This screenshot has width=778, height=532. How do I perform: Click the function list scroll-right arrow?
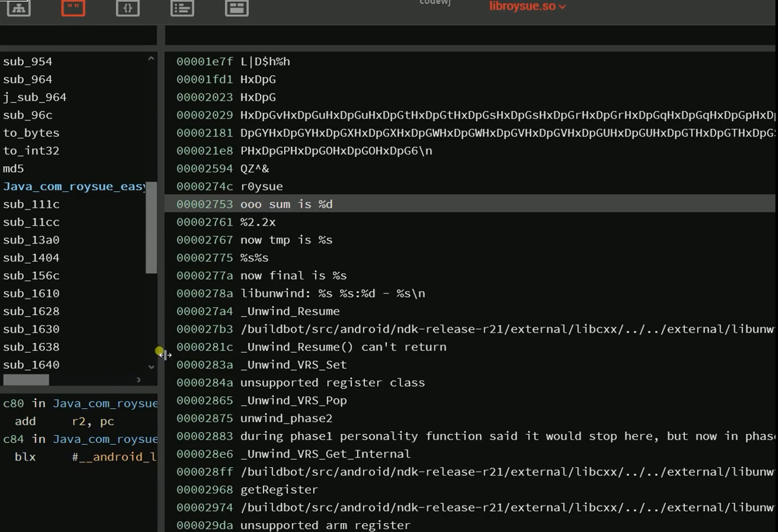point(139,380)
